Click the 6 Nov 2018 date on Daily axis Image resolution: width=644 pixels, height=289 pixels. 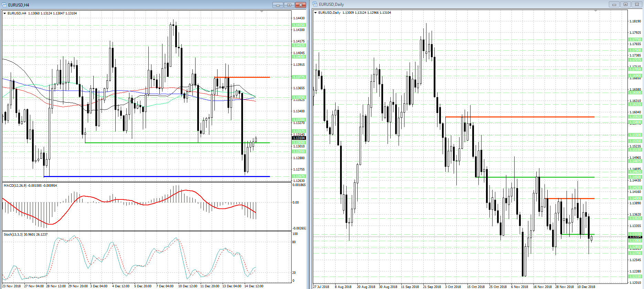tap(519, 287)
